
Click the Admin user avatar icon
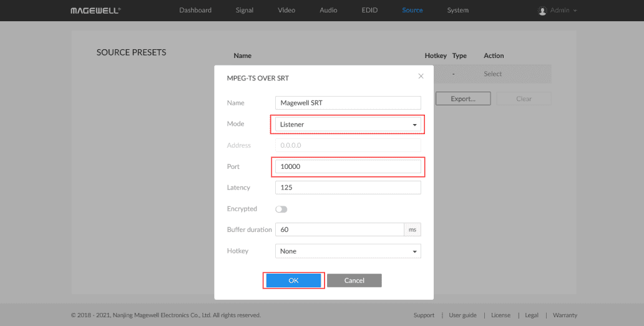[x=542, y=11]
